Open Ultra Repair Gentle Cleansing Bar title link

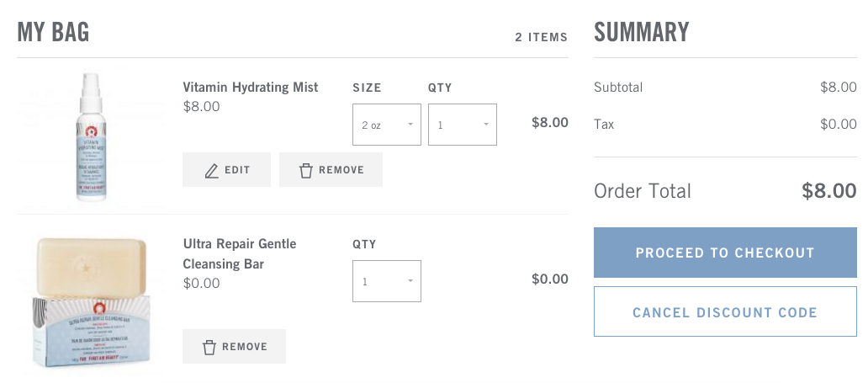[x=240, y=254]
